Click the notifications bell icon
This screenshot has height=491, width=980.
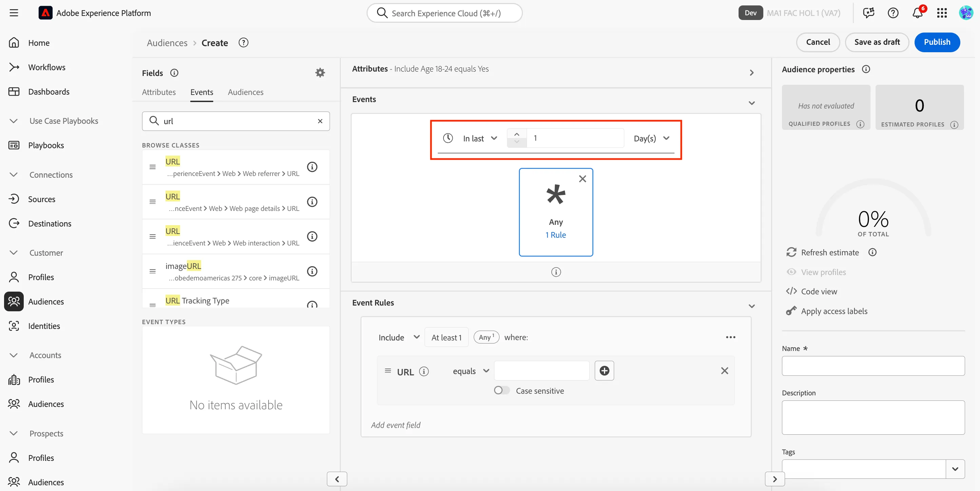[x=917, y=13]
